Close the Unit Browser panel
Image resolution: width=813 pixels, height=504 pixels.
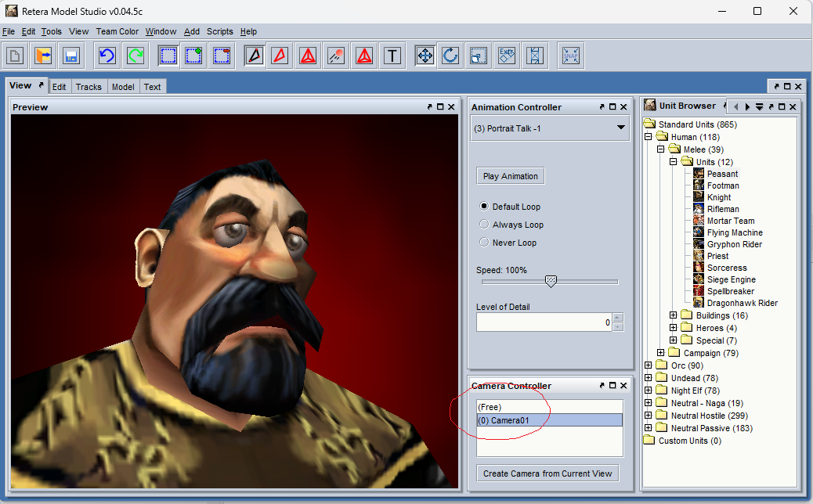[793, 106]
